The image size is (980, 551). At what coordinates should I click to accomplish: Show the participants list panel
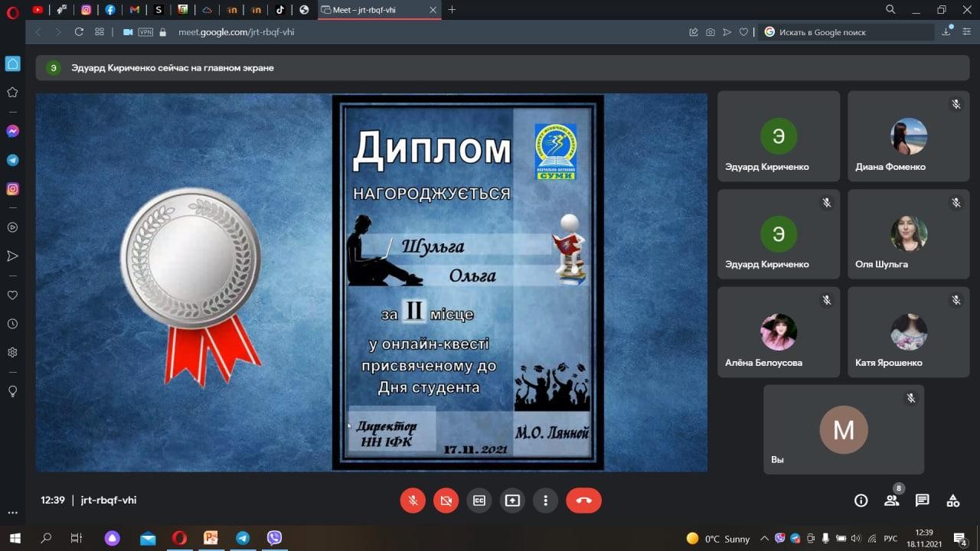[x=892, y=500]
